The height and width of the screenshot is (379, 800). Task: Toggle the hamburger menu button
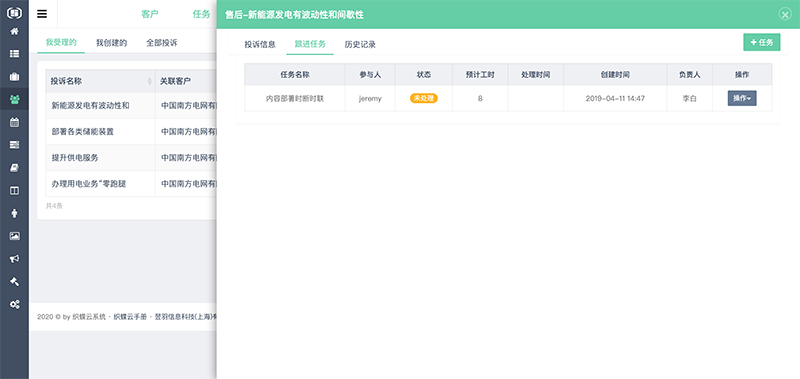pyautogui.click(x=42, y=14)
